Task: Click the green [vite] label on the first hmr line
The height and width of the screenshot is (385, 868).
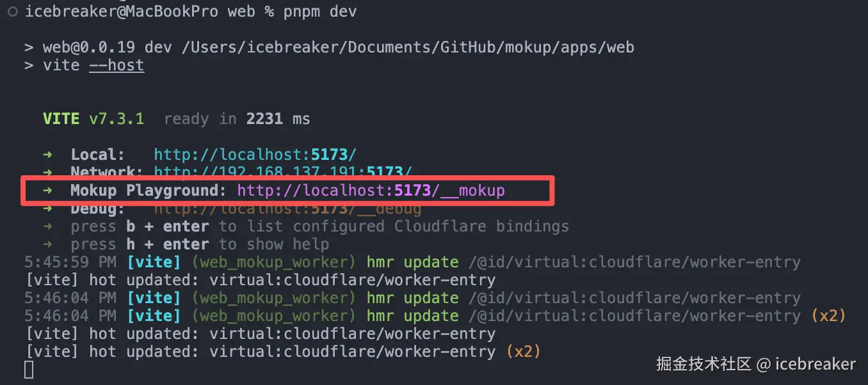Action: pyautogui.click(x=154, y=262)
